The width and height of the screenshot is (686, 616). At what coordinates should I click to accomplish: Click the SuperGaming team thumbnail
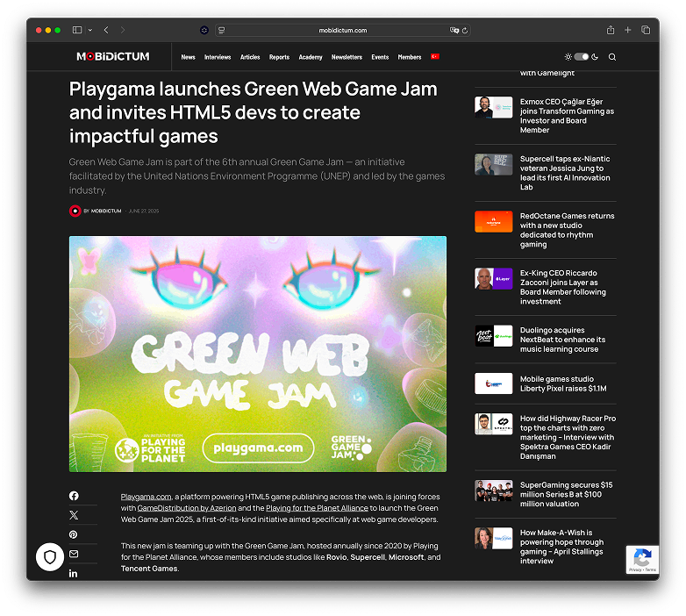(x=494, y=491)
